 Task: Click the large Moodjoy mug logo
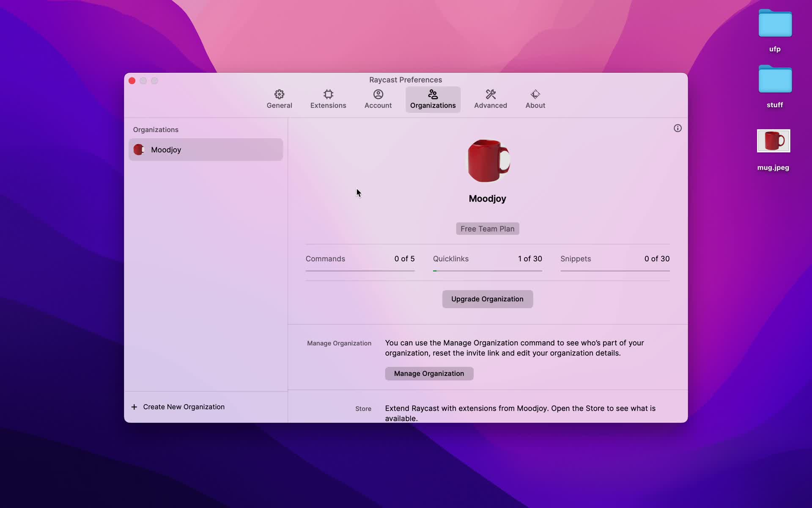click(x=488, y=161)
